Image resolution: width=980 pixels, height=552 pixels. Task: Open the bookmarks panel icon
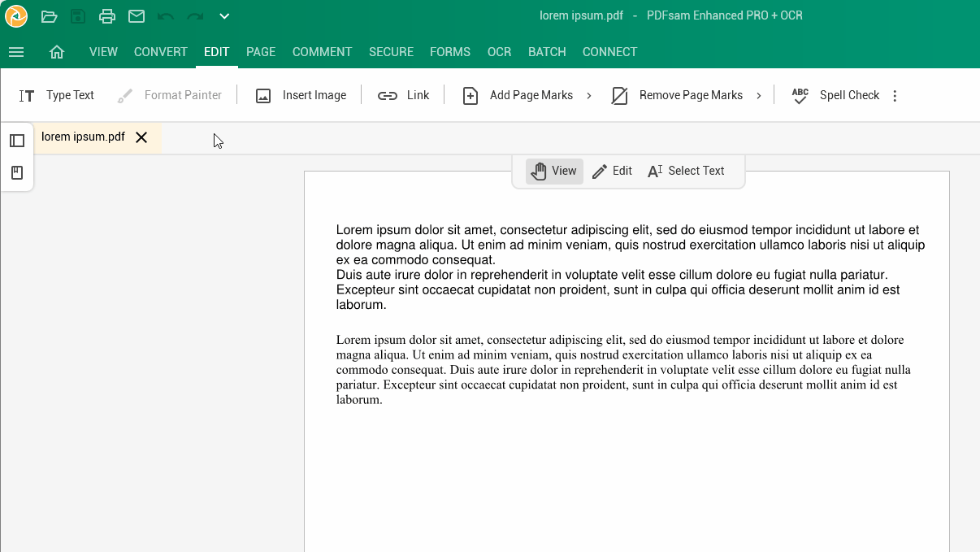[x=17, y=172]
